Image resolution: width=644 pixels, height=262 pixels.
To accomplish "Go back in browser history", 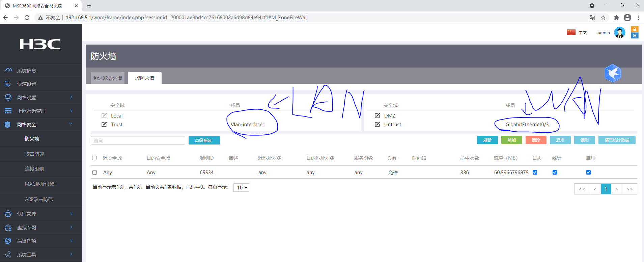I will [x=5, y=18].
